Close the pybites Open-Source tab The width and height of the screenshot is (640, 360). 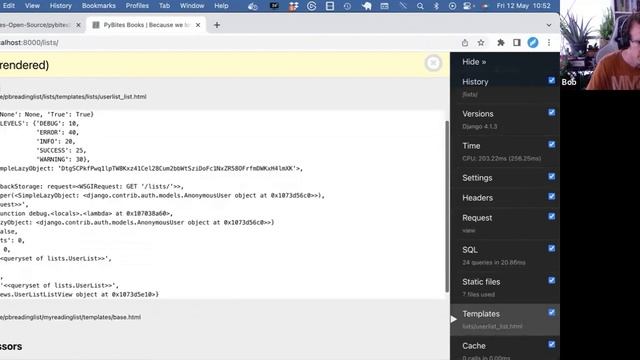coord(78,25)
